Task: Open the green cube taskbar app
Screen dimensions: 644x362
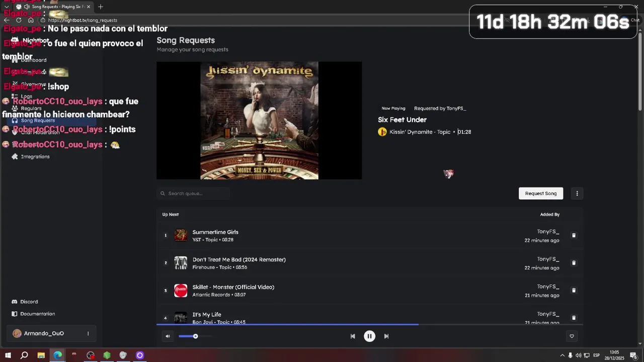Action: click(x=107, y=355)
